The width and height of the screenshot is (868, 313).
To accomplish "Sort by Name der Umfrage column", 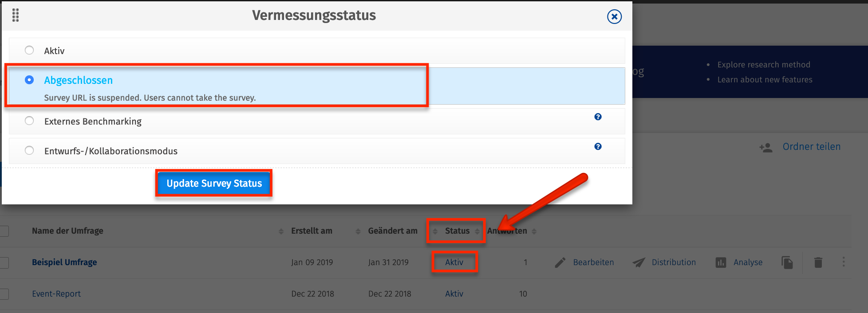I will point(67,231).
